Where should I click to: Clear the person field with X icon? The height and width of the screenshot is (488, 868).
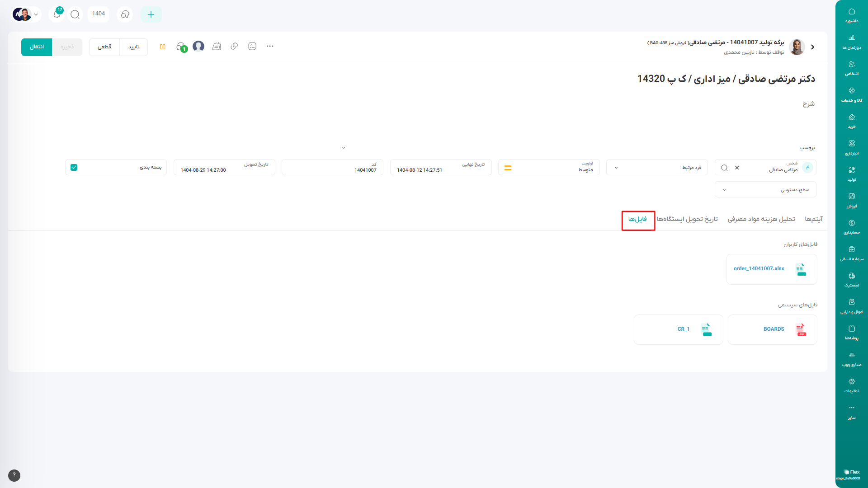tap(737, 168)
